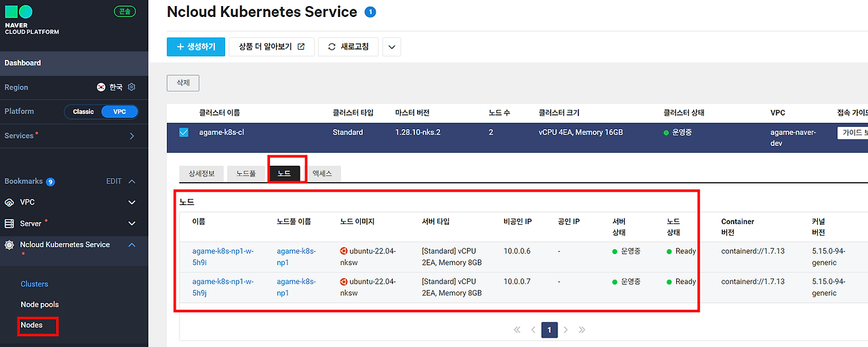Expand the VPC sidebar menu
Viewport: 868px width, 347px height.
click(x=132, y=202)
